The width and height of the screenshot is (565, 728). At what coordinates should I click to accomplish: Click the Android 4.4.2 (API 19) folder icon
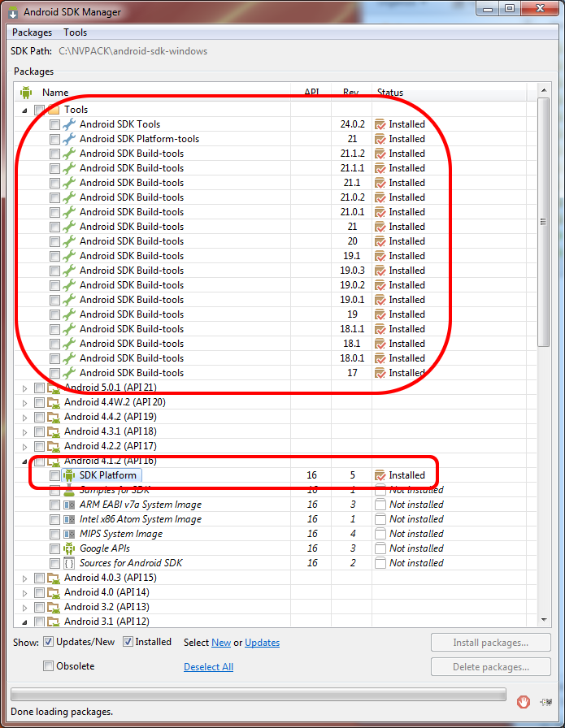(54, 417)
